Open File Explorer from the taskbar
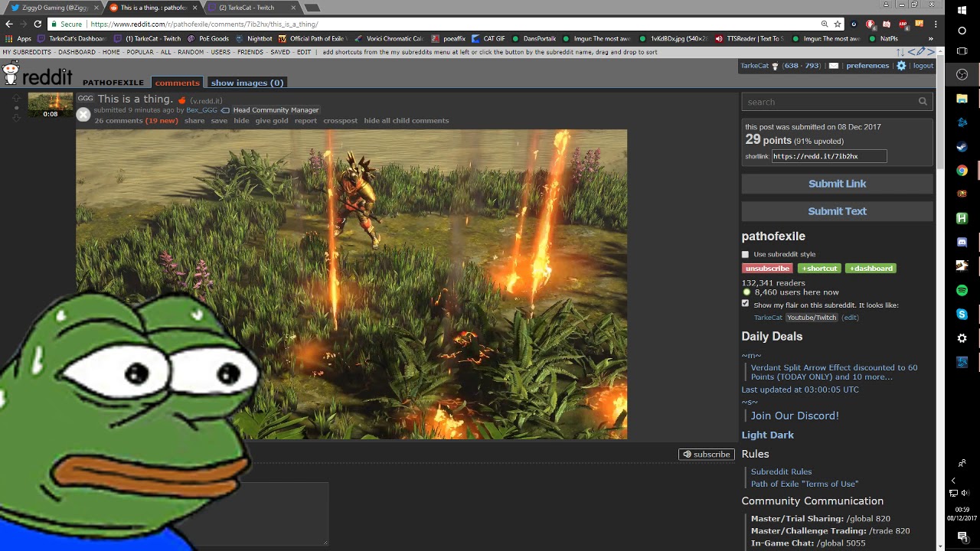This screenshot has height=551, width=980. [x=962, y=99]
